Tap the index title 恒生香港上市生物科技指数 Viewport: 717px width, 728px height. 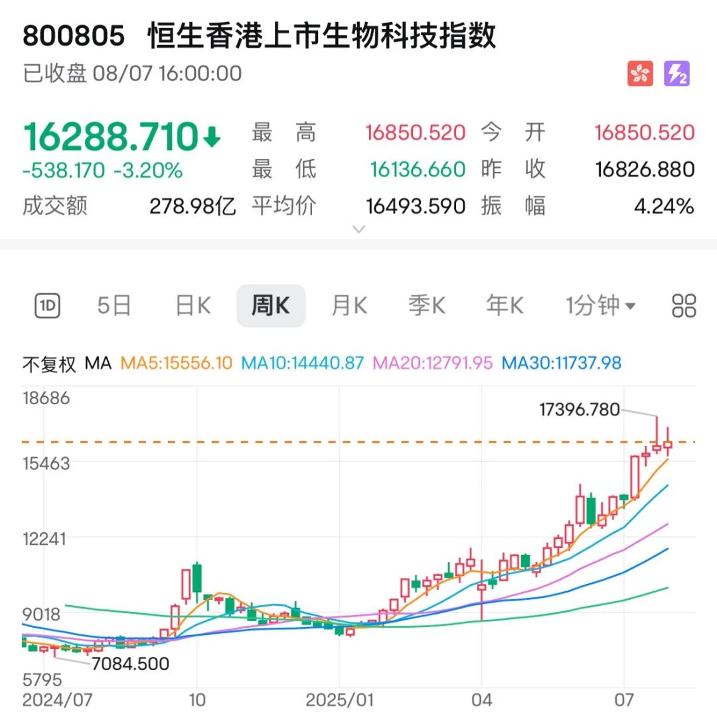(322, 36)
